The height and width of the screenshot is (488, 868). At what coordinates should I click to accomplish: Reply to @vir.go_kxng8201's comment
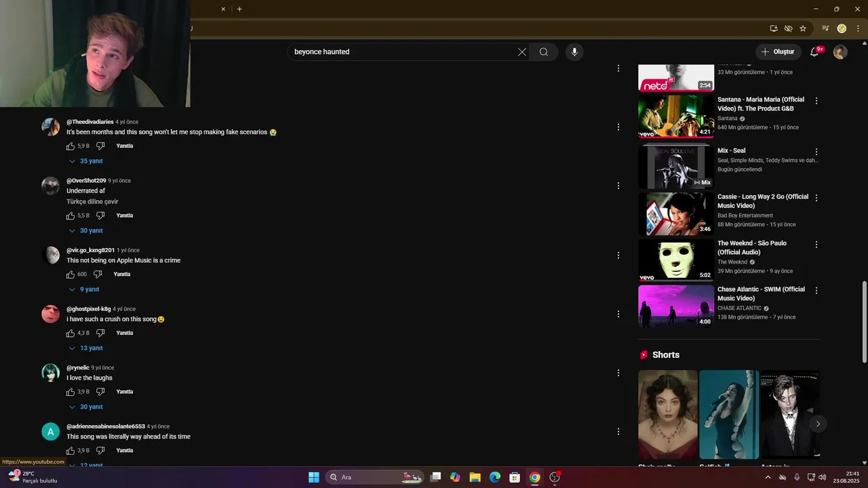coord(122,274)
